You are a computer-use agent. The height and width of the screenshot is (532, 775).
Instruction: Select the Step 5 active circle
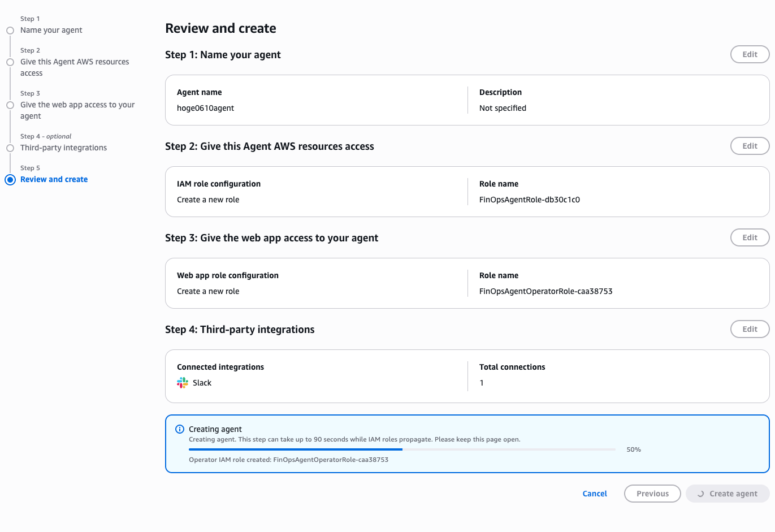point(10,180)
